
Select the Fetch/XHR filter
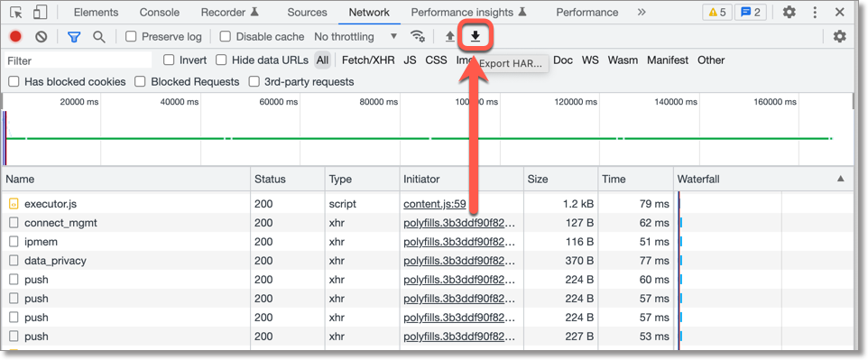(x=368, y=60)
